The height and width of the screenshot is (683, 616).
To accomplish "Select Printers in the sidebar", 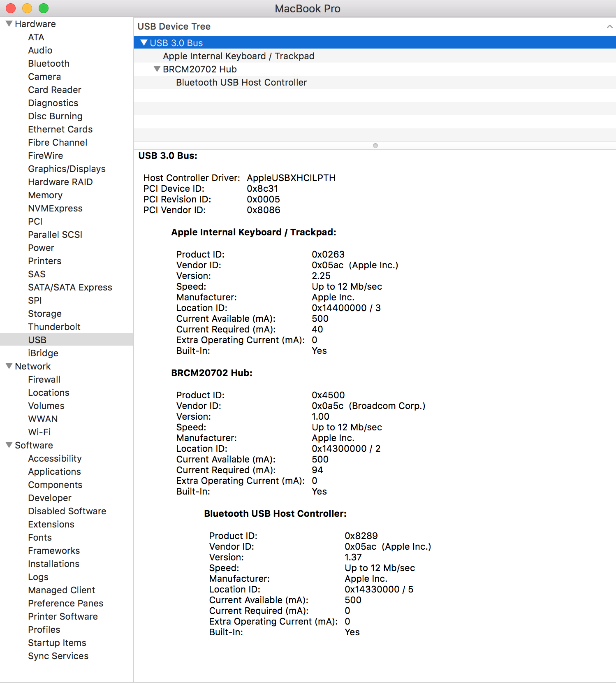I will point(44,261).
